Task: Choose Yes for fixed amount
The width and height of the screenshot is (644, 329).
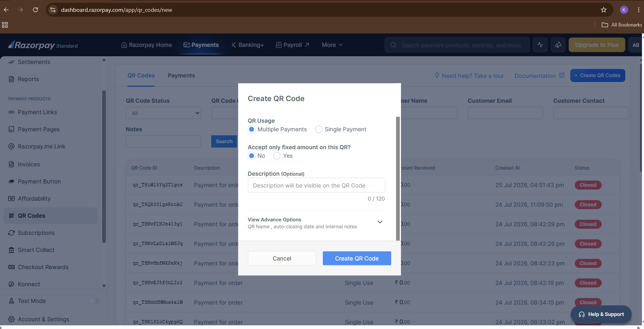Action: 277,156
